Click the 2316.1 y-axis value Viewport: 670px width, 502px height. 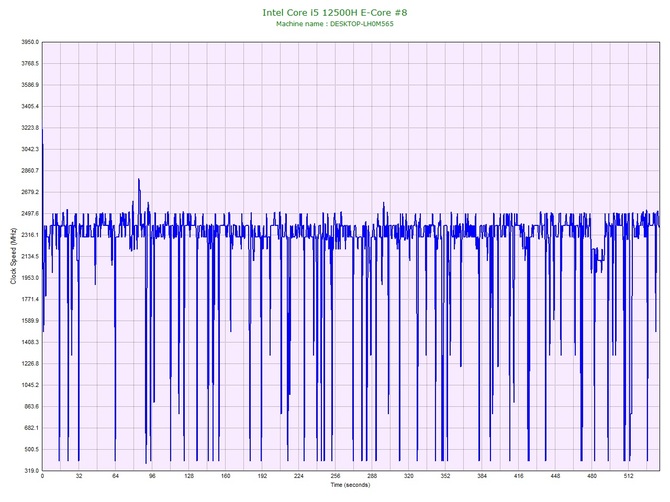point(30,235)
